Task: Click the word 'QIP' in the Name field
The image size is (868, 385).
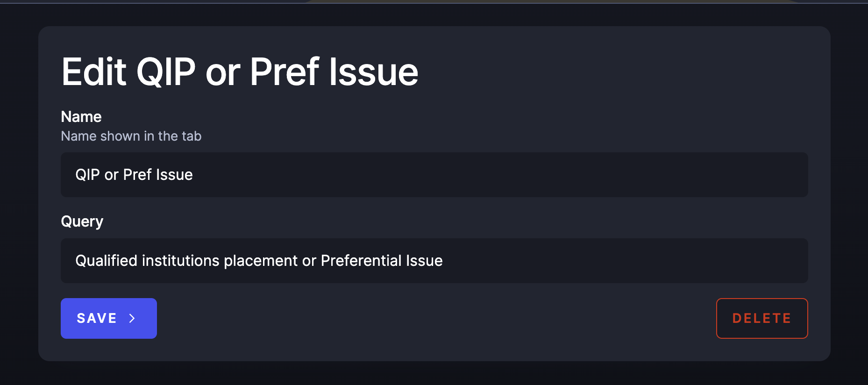Action: click(88, 175)
